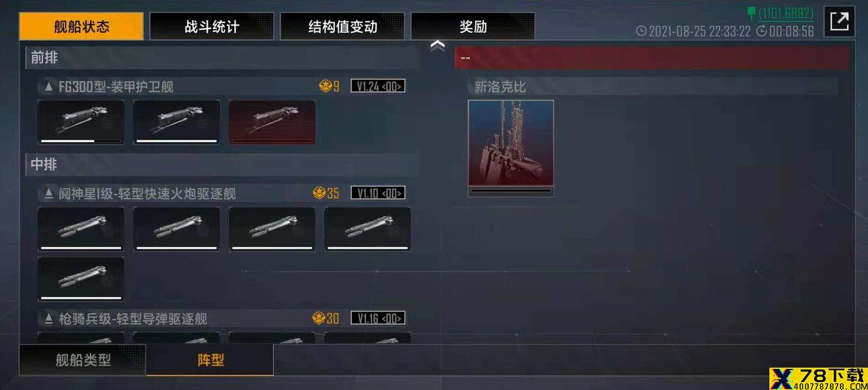The image size is (868, 390).
Task: Collapse the 枪骑兵级 missile destroyer triangle
Action: pyautogui.click(x=49, y=318)
